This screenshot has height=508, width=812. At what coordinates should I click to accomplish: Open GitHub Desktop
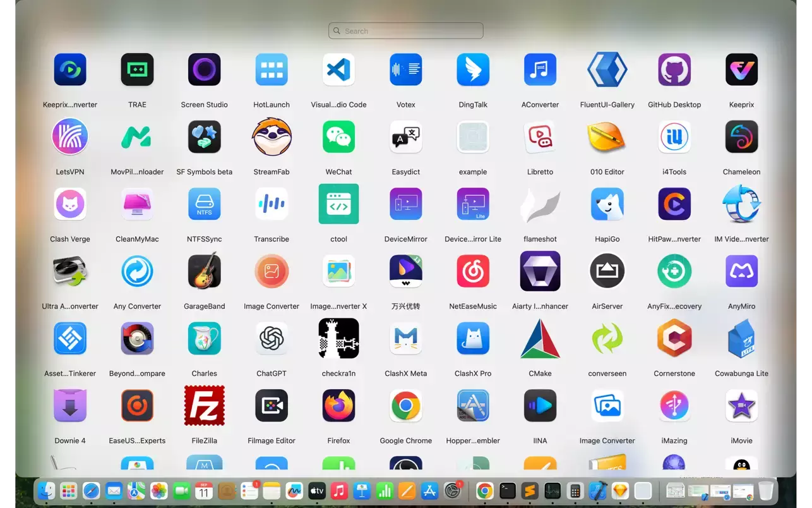(674, 70)
